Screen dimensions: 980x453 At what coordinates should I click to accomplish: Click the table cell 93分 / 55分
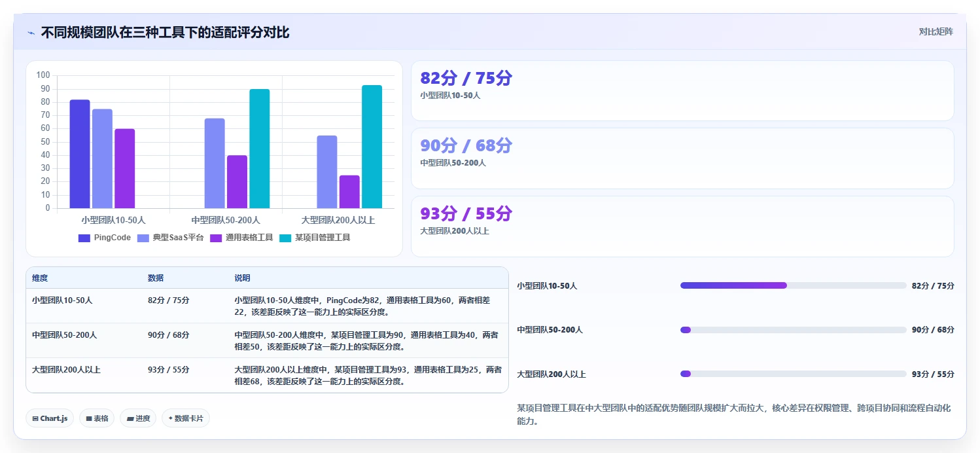[169, 370]
